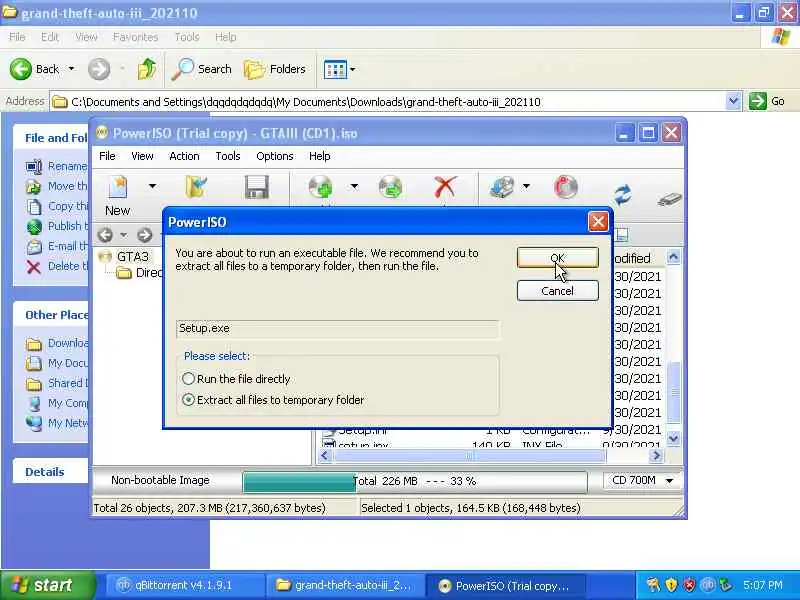Screen dimensions: 800x600
Task: Click the Windows Start button
Action: tap(47, 585)
